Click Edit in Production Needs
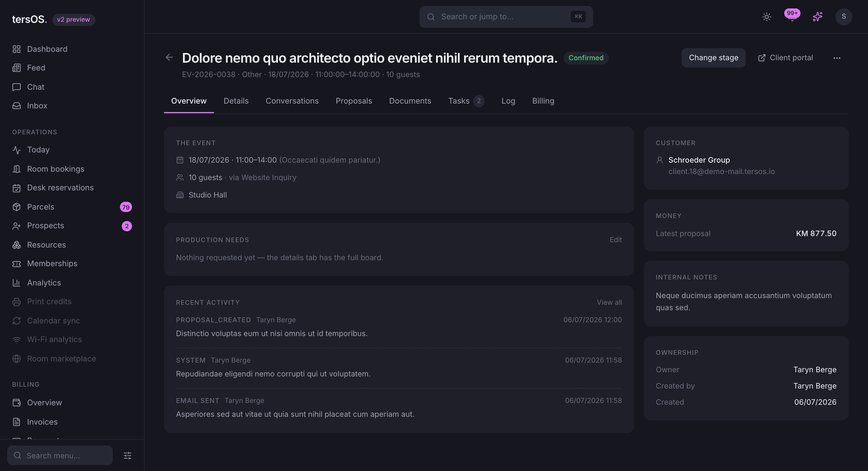Screen dimensions: 868x471 click(616, 240)
